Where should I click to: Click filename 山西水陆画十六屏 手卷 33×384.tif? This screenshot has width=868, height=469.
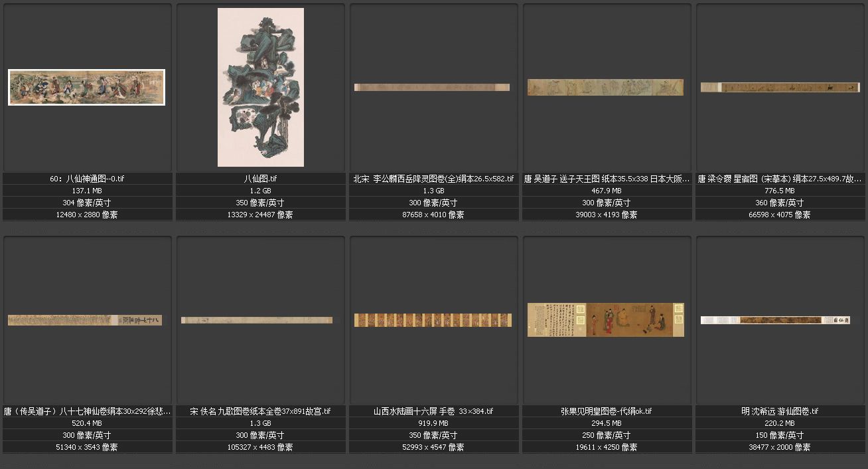(x=434, y=411)
